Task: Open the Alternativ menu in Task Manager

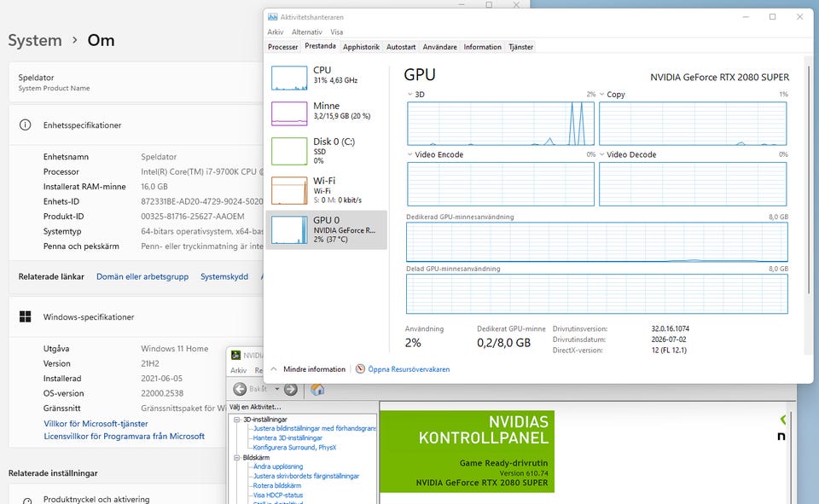Action: 306,32
